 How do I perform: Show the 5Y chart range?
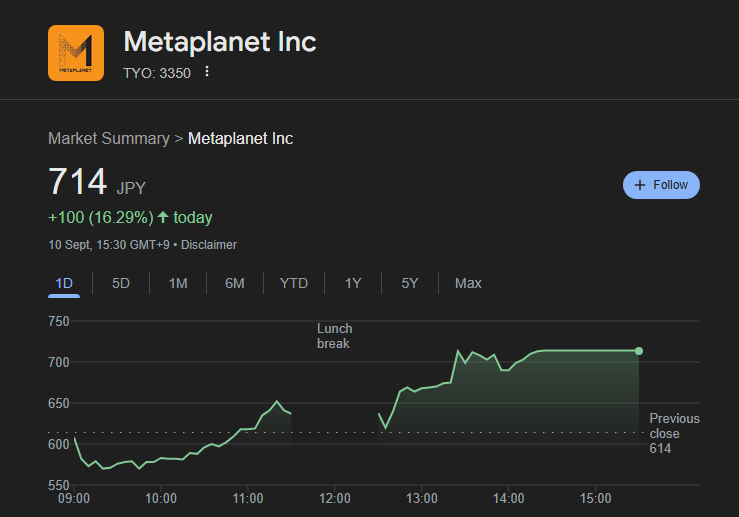click(410, 283)
